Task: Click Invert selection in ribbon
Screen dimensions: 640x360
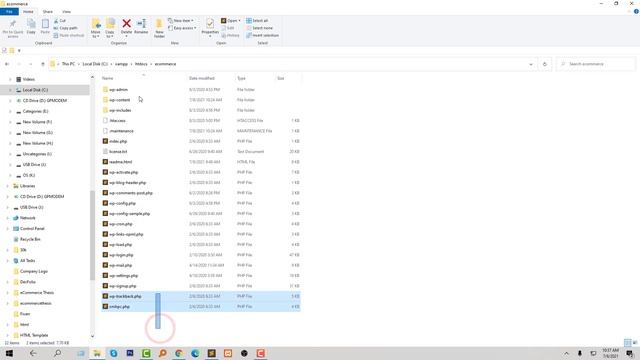Action: [x=262, y=36]
